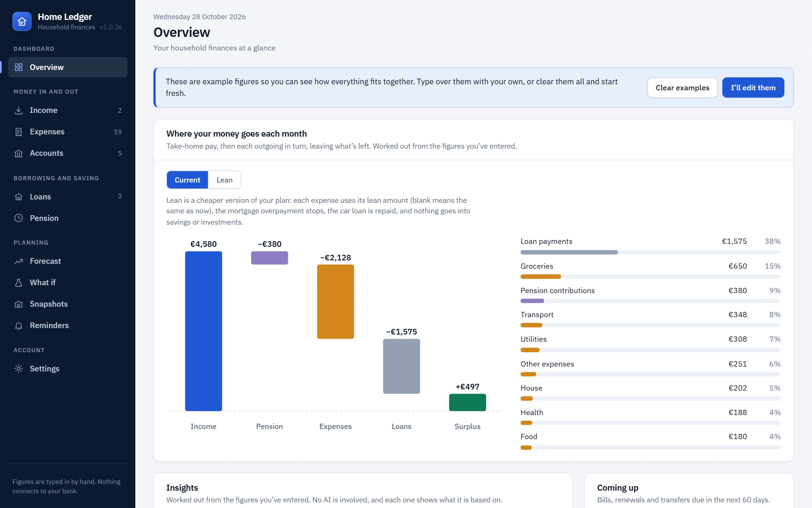Open the Overview dashboard page
Image resolution: width=812 pixels, height=508 pixels.
68,67
